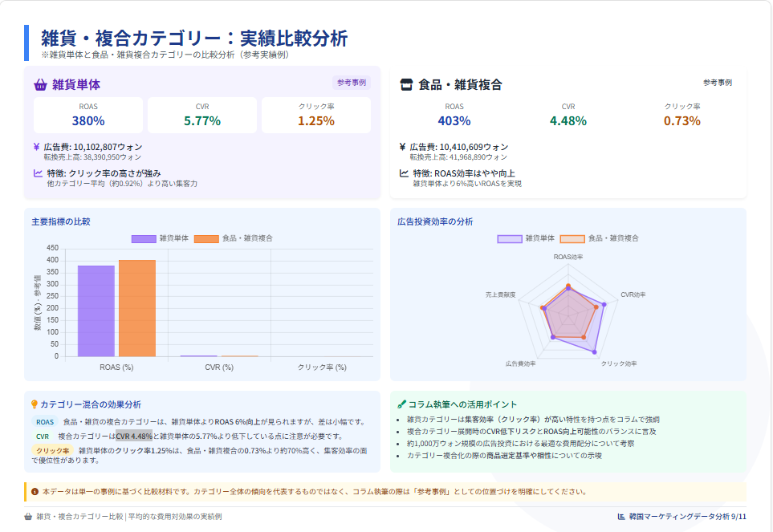This screenshot has height=532, width=773.
Task: Click the lightbulb icon beside カテゴリー混合の効果分析
Action: coord(35,404)
